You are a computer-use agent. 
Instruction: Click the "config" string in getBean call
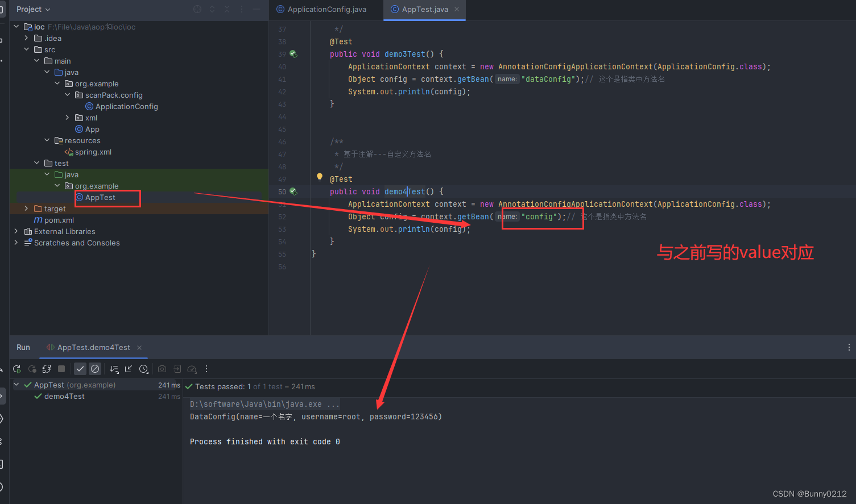tap(539, 216)
